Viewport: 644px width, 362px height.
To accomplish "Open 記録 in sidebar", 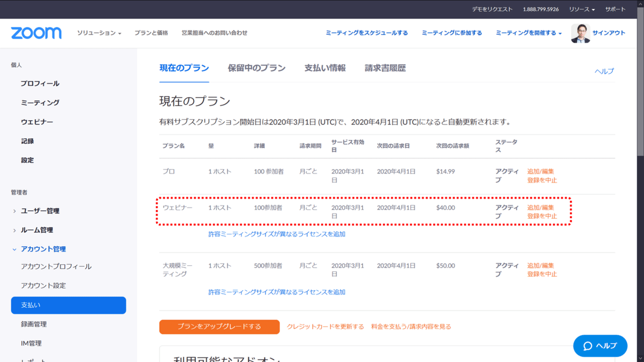I will pyautogui.click(x=27, y=141).
